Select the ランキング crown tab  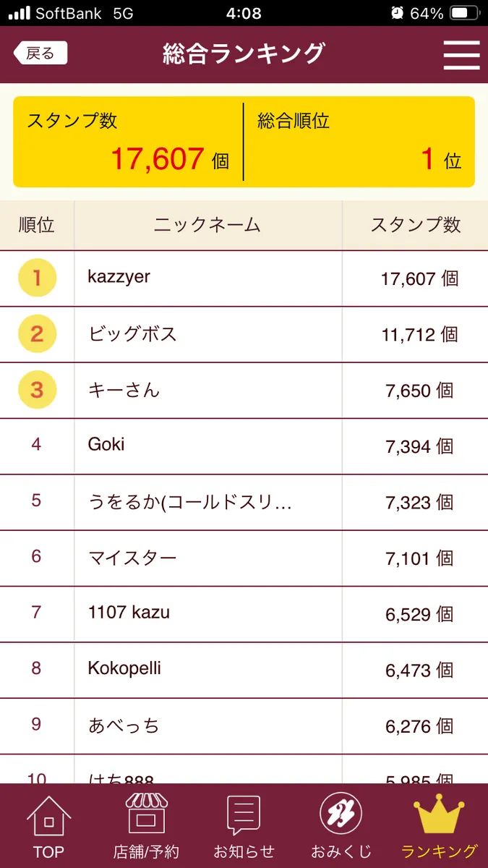click(439, 825)
